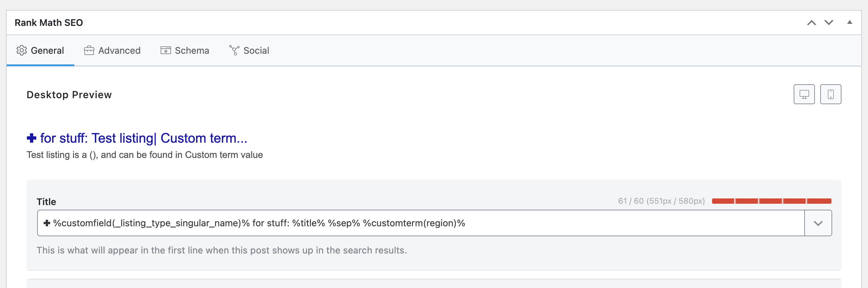Click the red title length bar
868x288 pixels.
click(x=772, y=201)
